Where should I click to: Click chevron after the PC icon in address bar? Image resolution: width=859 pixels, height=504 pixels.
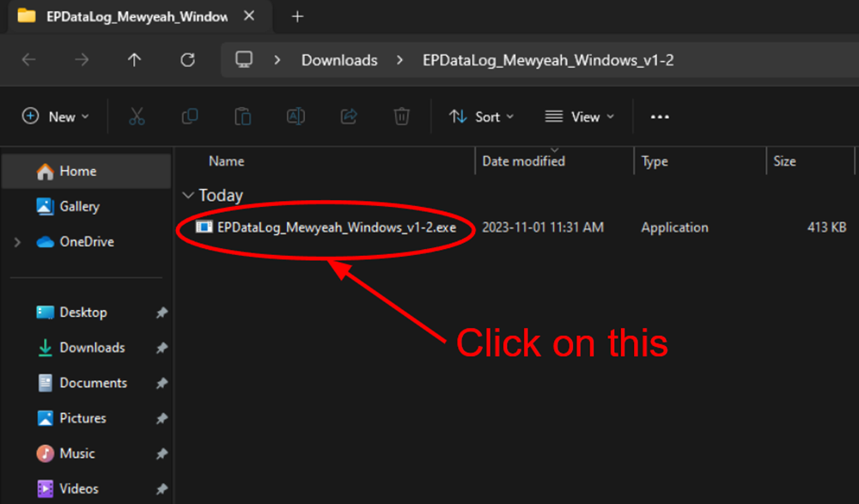(x=277, y=60)
